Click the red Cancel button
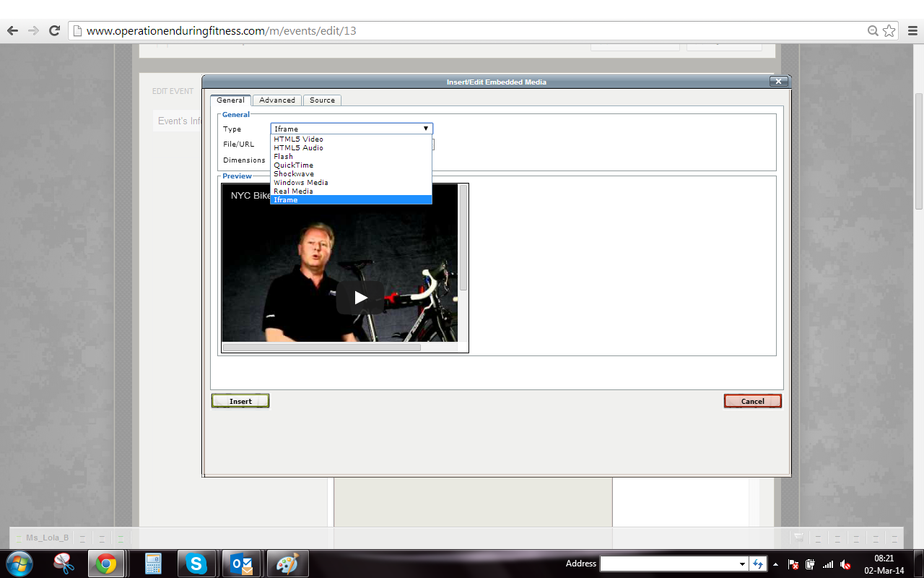 coord(752,401)
